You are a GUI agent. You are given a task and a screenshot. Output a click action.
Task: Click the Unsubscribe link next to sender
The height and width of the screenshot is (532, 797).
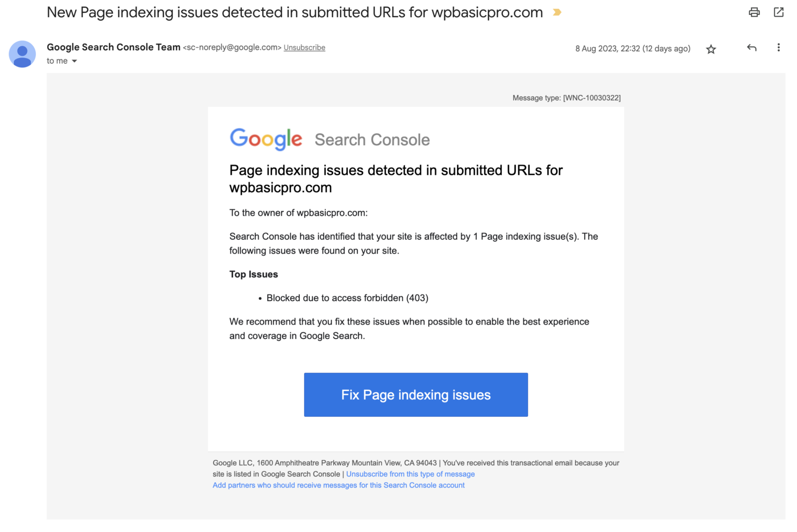[304, 47]
